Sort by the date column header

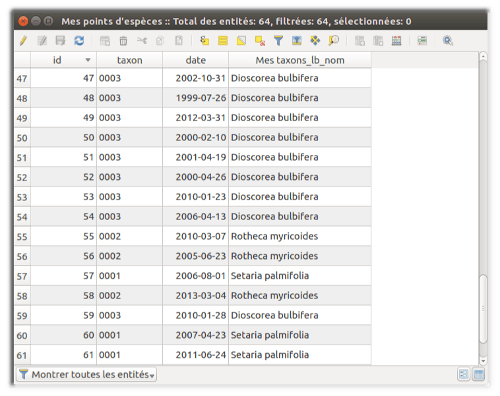[195, 60]
